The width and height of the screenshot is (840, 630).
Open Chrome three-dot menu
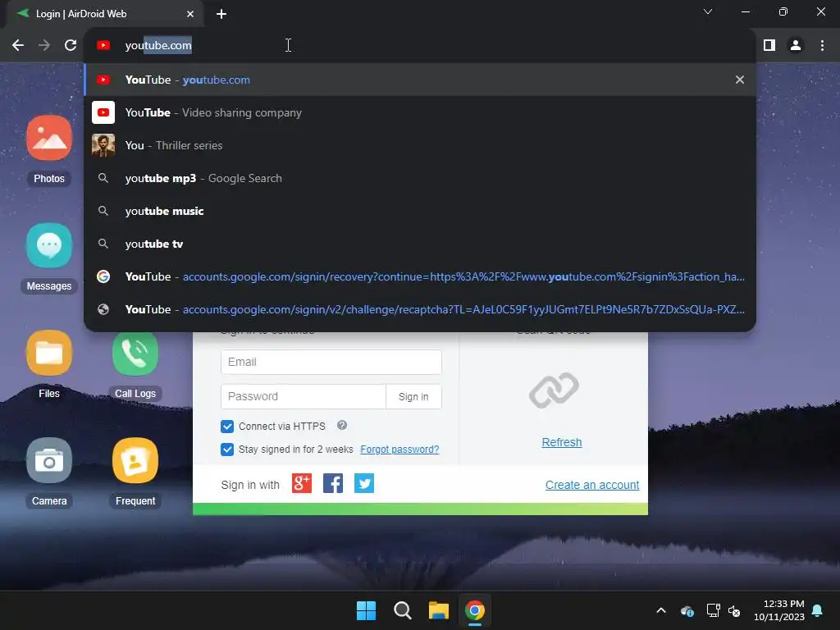pos(822,45)
